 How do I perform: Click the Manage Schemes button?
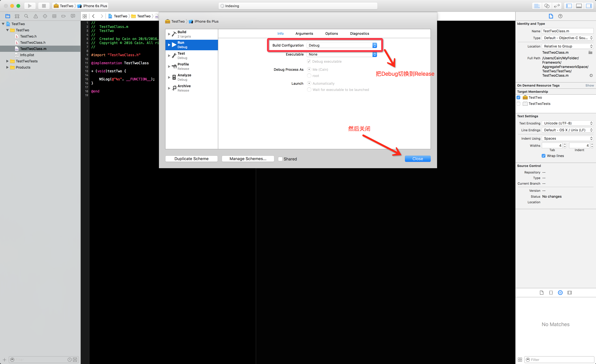click(248, 159)
